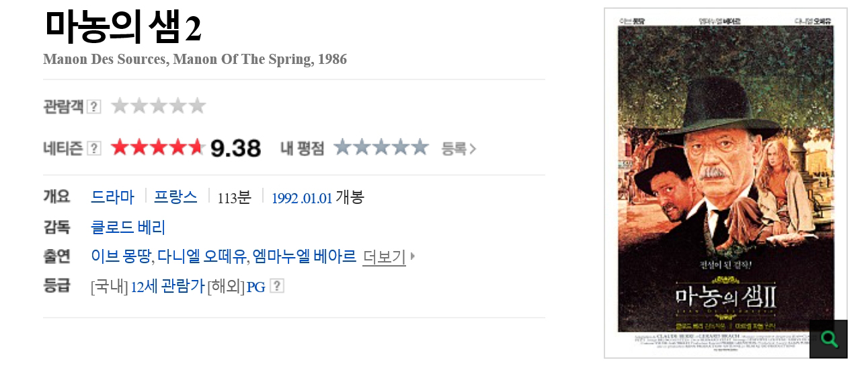Click the 1992 release year link

click(284, 198)
